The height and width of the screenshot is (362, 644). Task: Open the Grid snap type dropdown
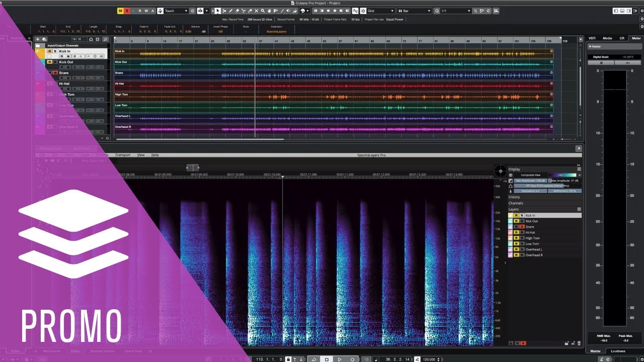coord(381,11)
